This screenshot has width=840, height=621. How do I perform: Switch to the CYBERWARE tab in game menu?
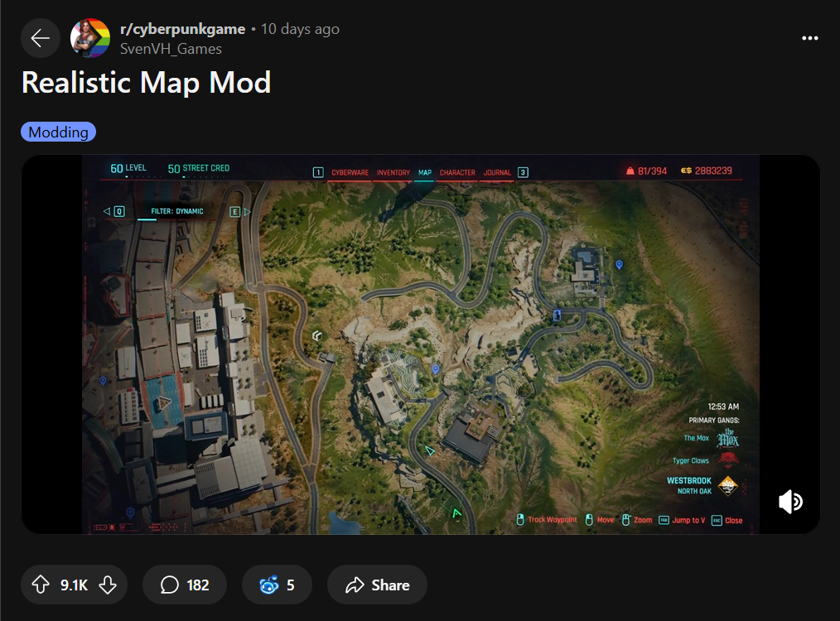(x=350, y=172)
